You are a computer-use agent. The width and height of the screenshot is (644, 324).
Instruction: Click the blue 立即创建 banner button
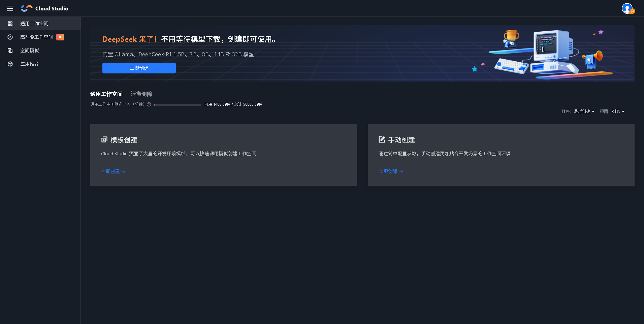(x=139, y=68)
